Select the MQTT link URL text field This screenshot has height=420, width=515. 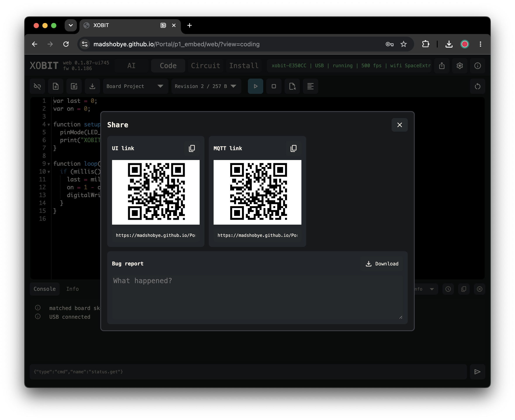pyautogui.click(x=257, y=235)
